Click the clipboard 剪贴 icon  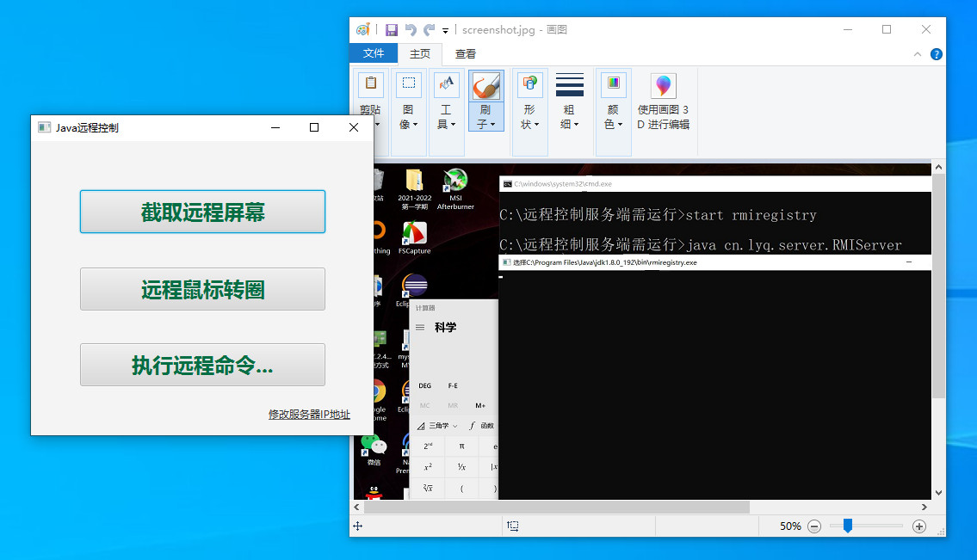click(x=371, y=83)
